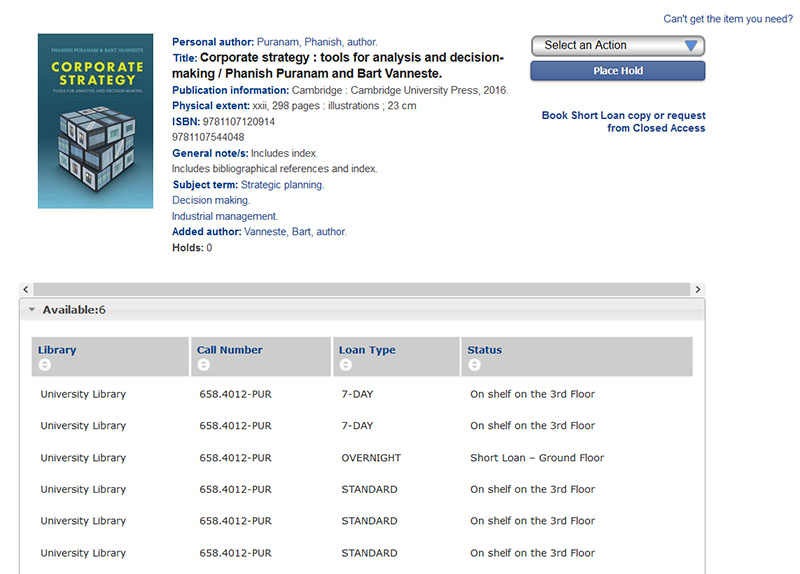
Task: Follow the Decision making subject link
Action: [x=211, y=200]
